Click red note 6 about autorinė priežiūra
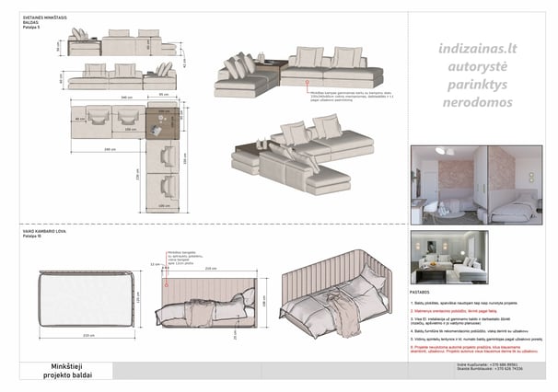The height and width of the screenshot is (392, 558). pos(474,350)
